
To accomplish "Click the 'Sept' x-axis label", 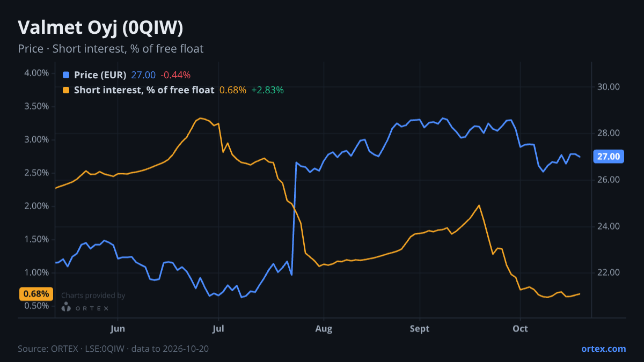I will click(420, 328).
